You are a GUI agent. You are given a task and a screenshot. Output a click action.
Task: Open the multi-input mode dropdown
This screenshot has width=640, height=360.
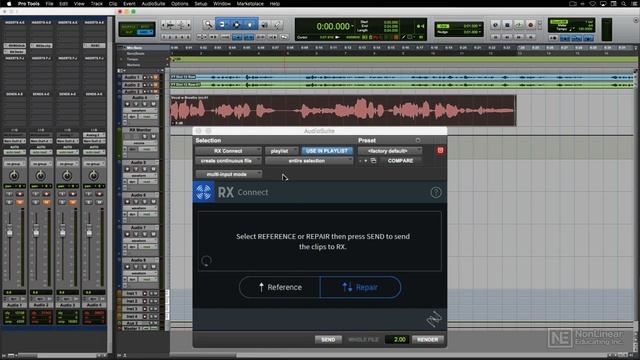tap(228, 174)
